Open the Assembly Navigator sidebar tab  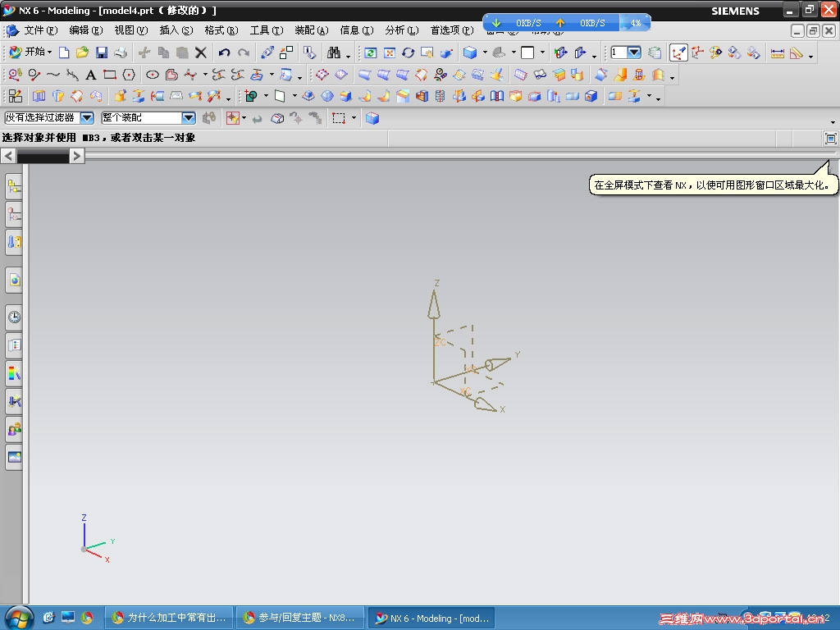15,186
